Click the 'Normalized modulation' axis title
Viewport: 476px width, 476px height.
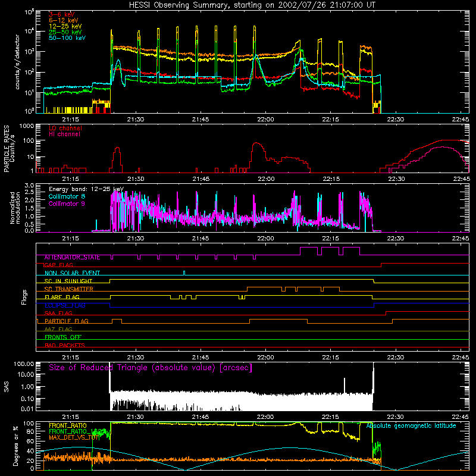click(x=15, y=208)
